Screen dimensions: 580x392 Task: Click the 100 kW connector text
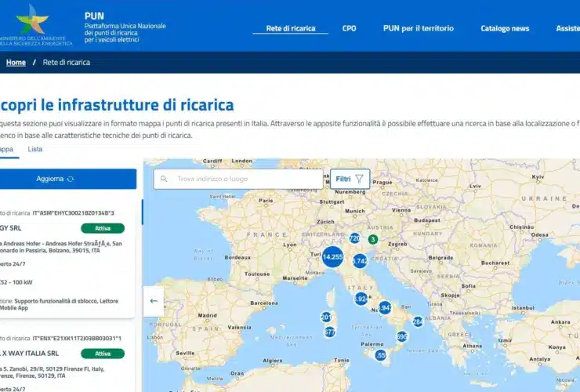[16, 282]
